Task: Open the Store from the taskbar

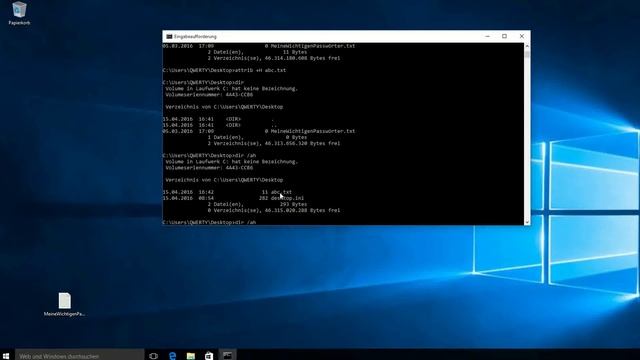Action: click(209, 356)
